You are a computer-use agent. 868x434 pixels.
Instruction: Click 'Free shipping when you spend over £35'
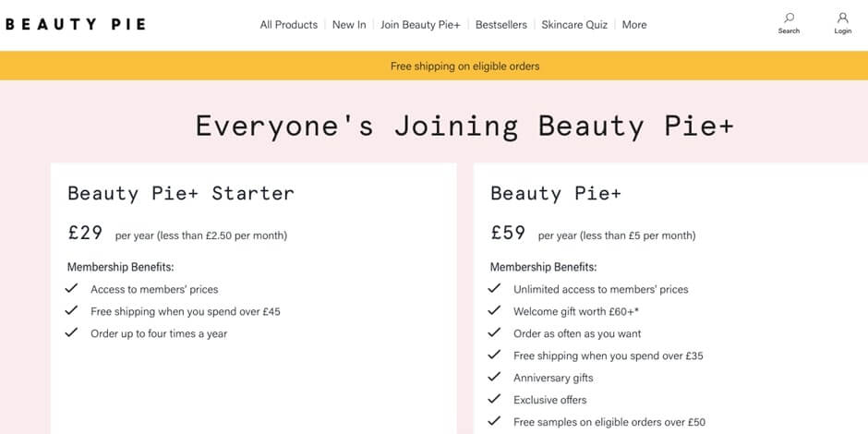pyautogui.click(x=608, y=356)
